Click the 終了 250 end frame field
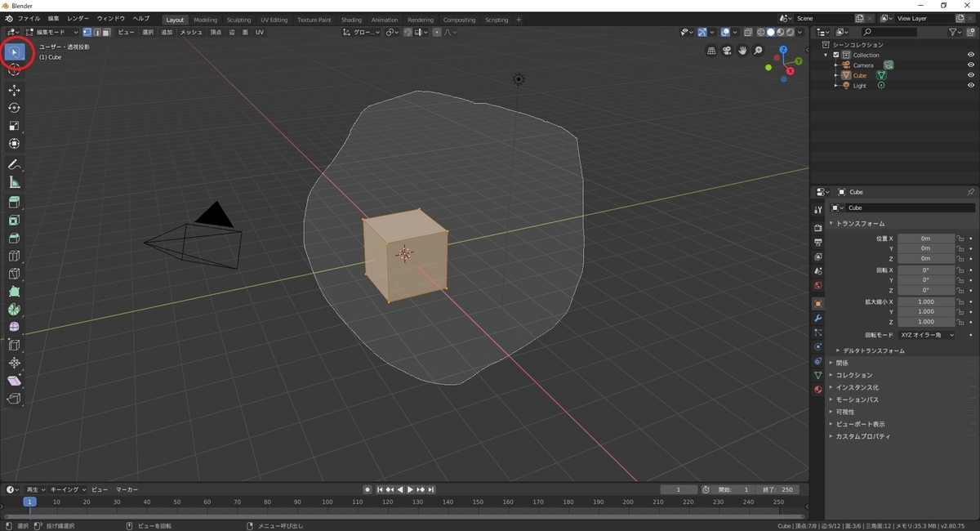The height and width of the screenshot is (531, 980). coord(778,489)
